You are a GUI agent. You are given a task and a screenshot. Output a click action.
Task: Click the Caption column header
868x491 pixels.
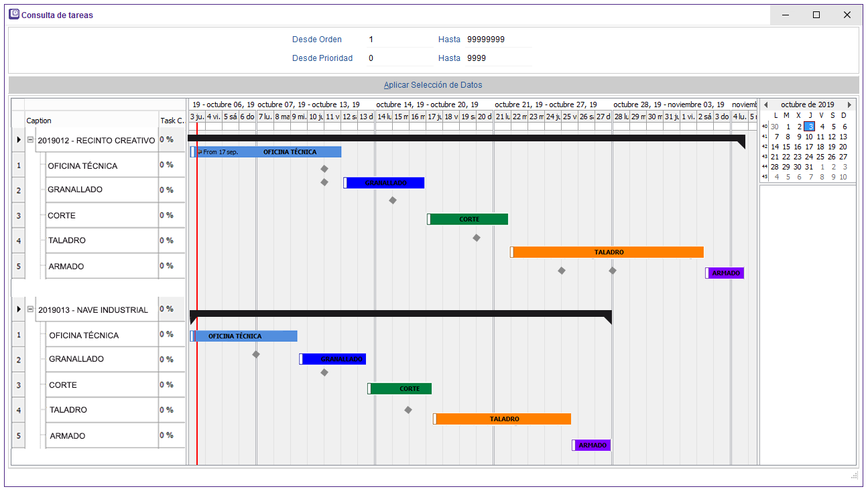click(90, 121)
